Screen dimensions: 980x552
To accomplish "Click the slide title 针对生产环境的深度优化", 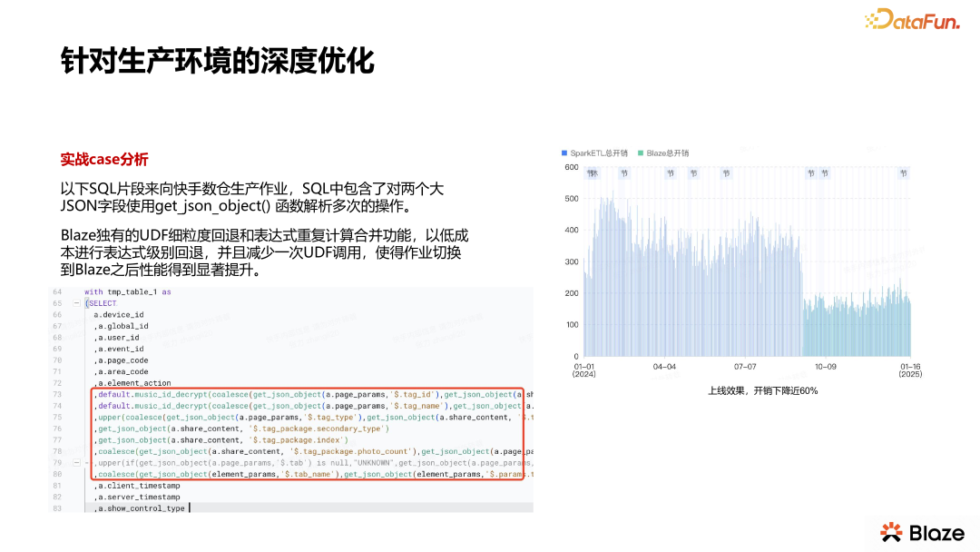I will 217,61.
